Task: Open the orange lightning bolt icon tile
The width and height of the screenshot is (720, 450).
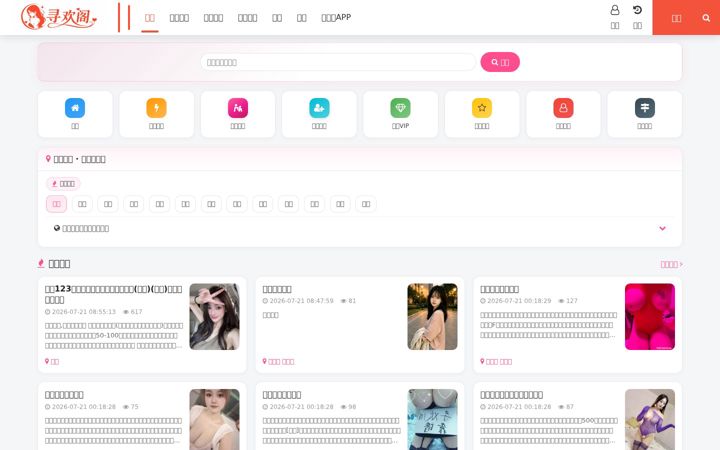Action: [x=156, y=108]
